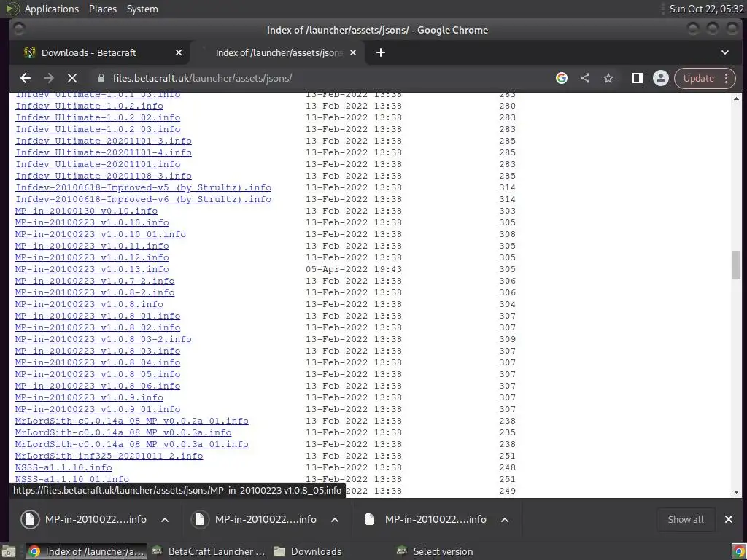
Task: Open a new tab with the plus button
Action: point(381,52)
